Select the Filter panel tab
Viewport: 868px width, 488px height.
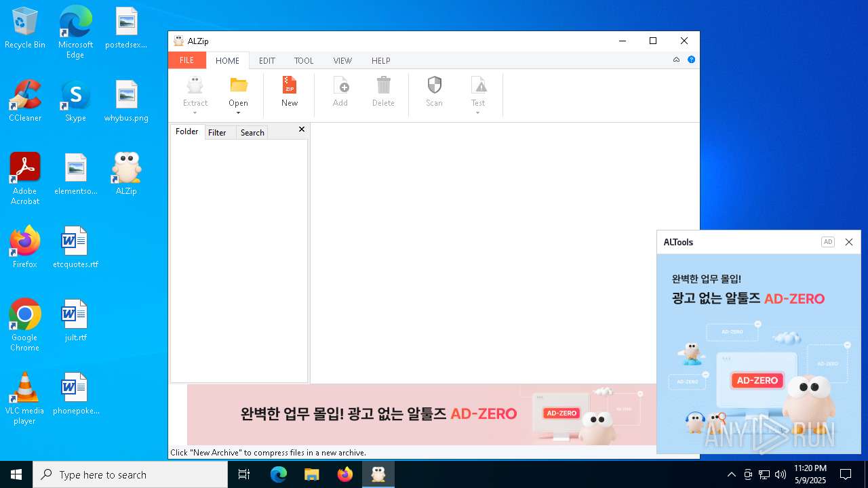pyautogui.click(x=217, y=132)
